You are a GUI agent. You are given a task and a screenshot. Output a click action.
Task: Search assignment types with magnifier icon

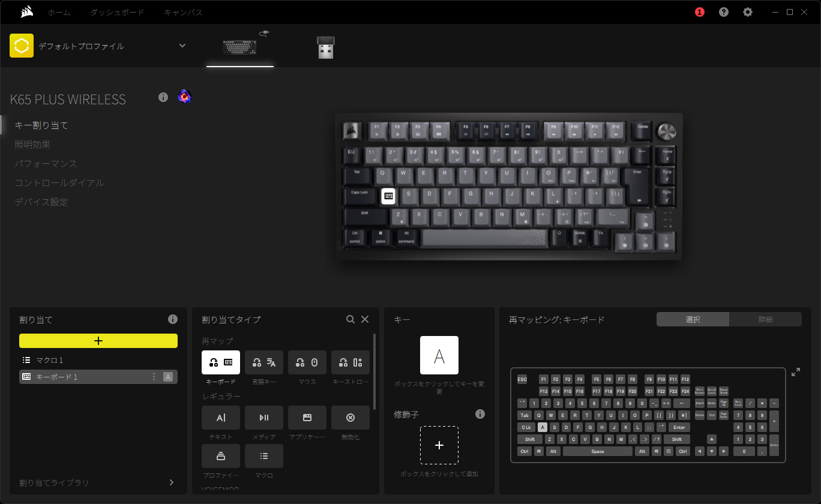tap(350, 319)
